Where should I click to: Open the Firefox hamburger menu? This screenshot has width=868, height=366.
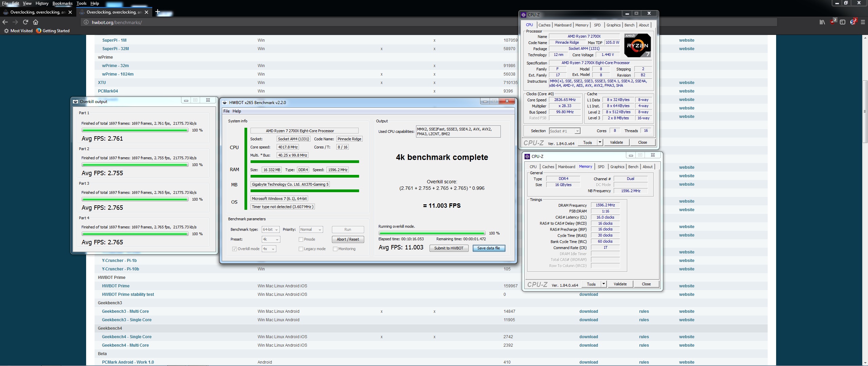tap(863, 22)
